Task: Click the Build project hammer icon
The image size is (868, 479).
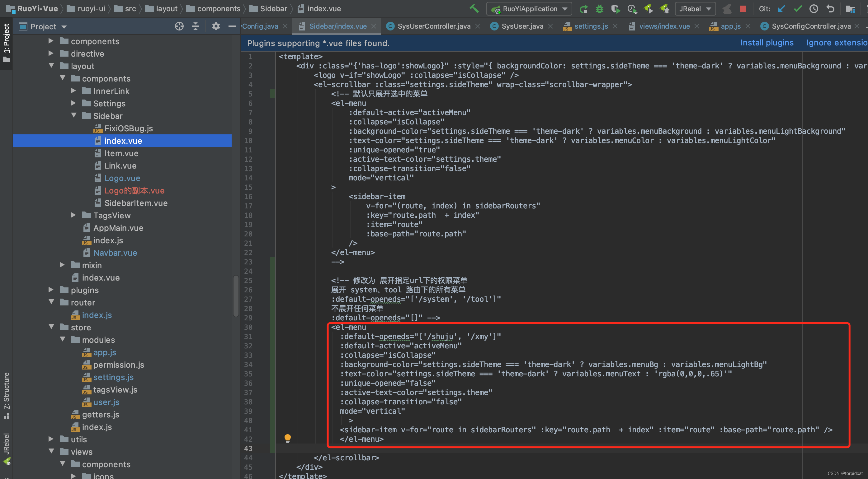Action: point(474,9)
